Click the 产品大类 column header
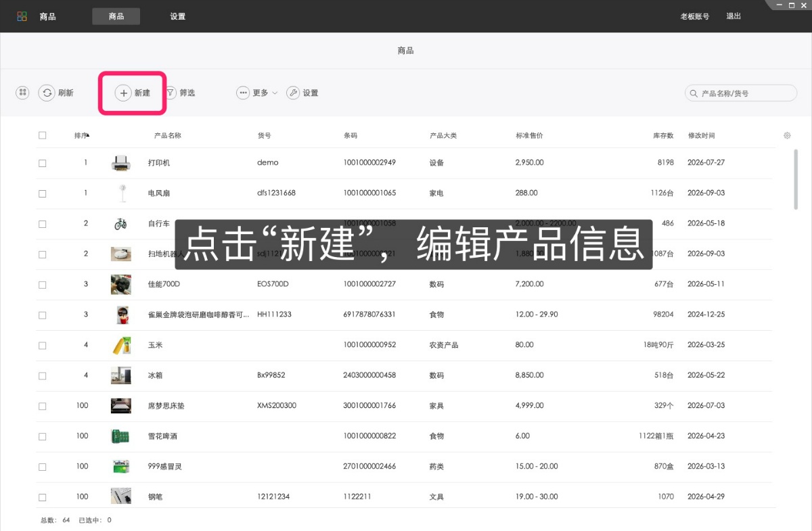 pos(443,135)
